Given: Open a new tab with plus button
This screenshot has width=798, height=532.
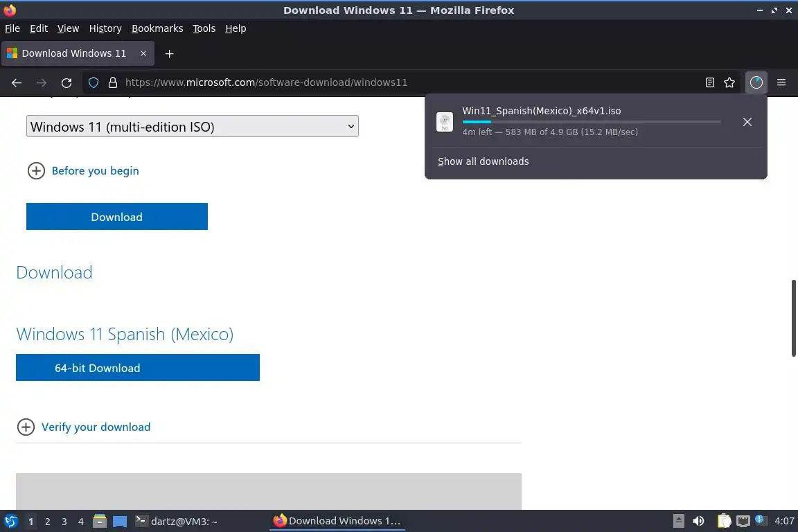Looking at the screenshot, I should 170,53.
